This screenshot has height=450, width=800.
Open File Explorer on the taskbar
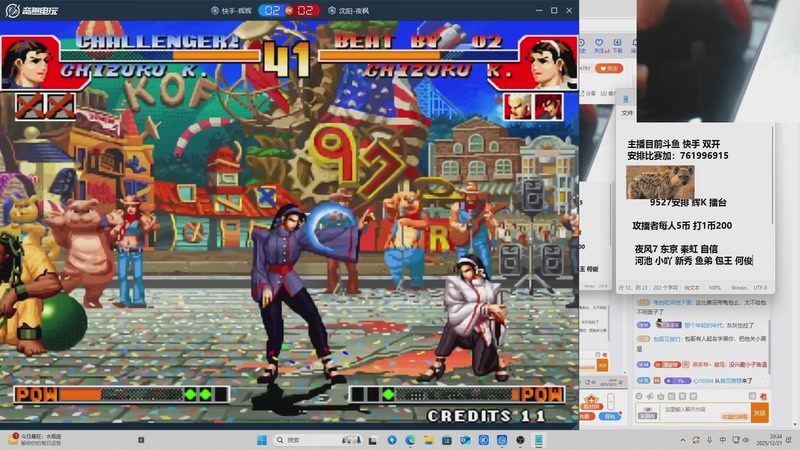point(429,440)
